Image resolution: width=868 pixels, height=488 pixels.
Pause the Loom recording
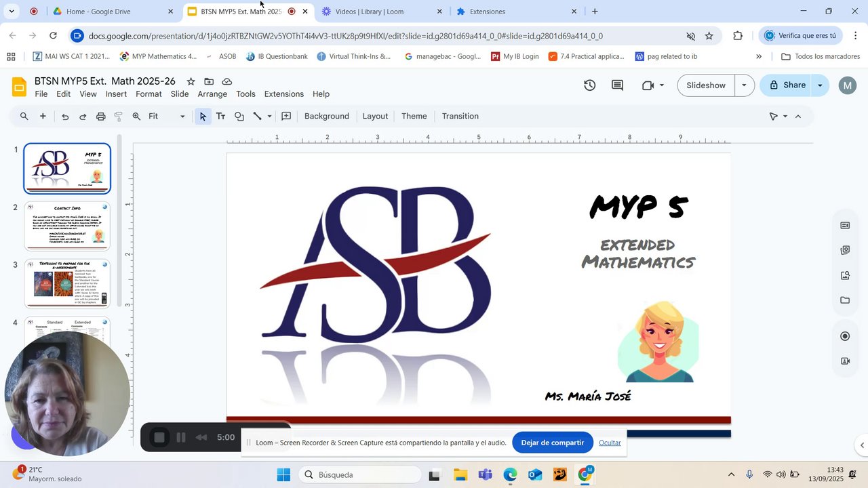(x=181, y=437)
